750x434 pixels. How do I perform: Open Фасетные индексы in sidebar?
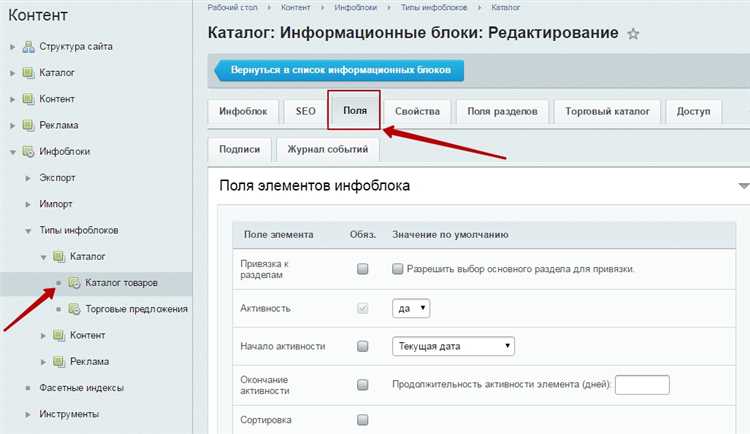tap(81, 388)
